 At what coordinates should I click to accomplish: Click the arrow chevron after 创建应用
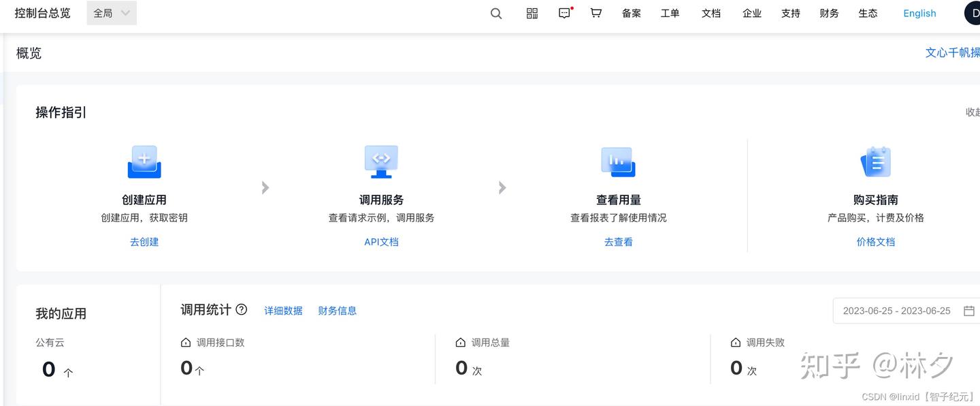[265, 187]
